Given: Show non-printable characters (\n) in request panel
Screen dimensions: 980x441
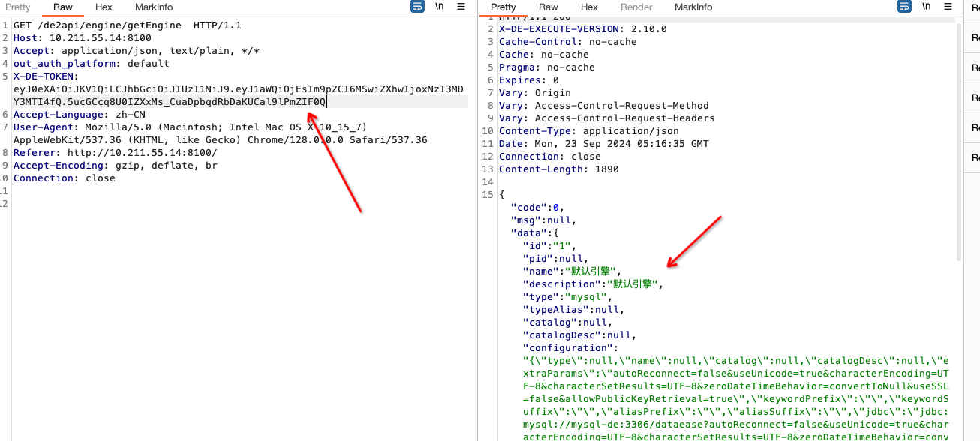Looking at the screenshot, I should point(439,7).
